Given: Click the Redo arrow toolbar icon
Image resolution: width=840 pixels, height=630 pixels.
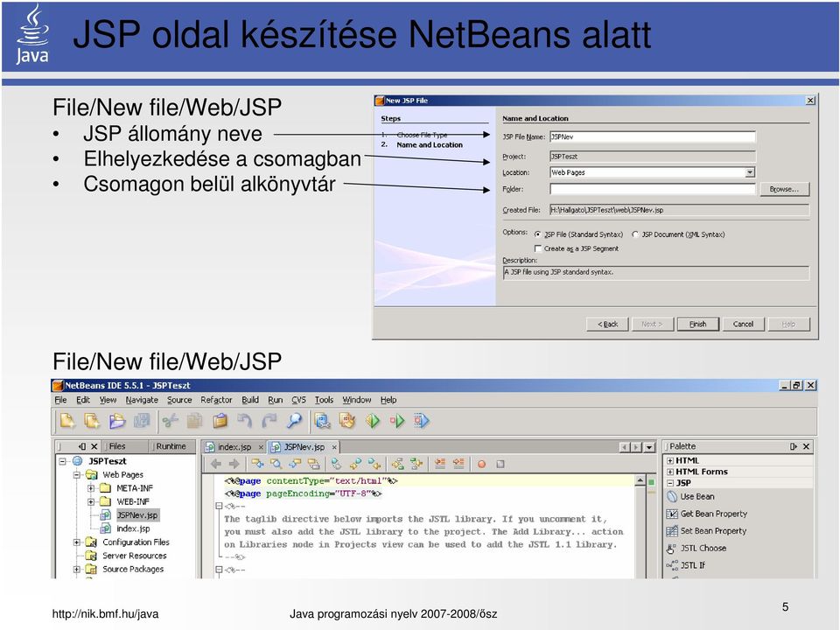Looking at the screenshot, I should pos(269,421).
